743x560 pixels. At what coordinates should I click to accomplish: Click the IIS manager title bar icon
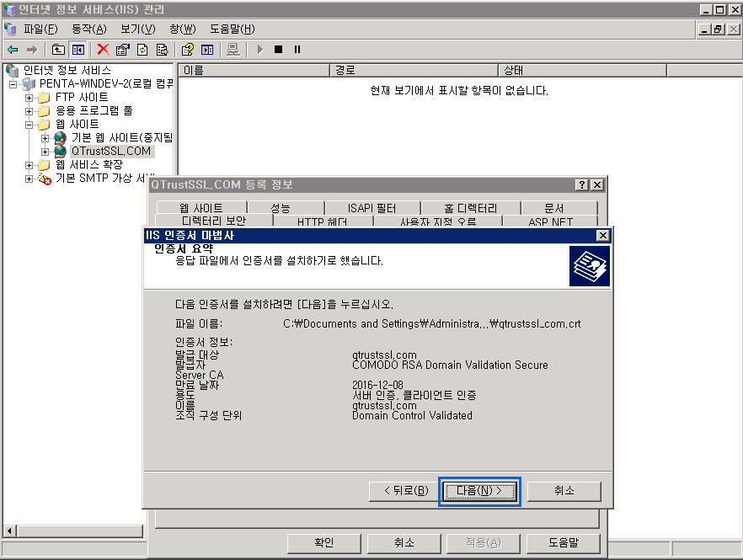[9, 9]
